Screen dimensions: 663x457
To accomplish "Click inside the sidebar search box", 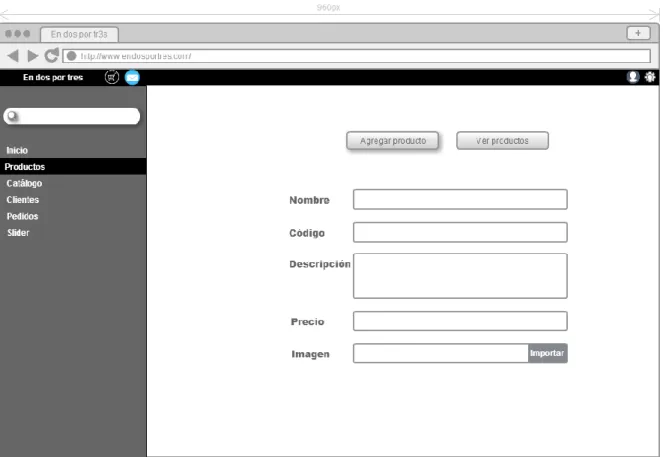I will coord(72,116).
